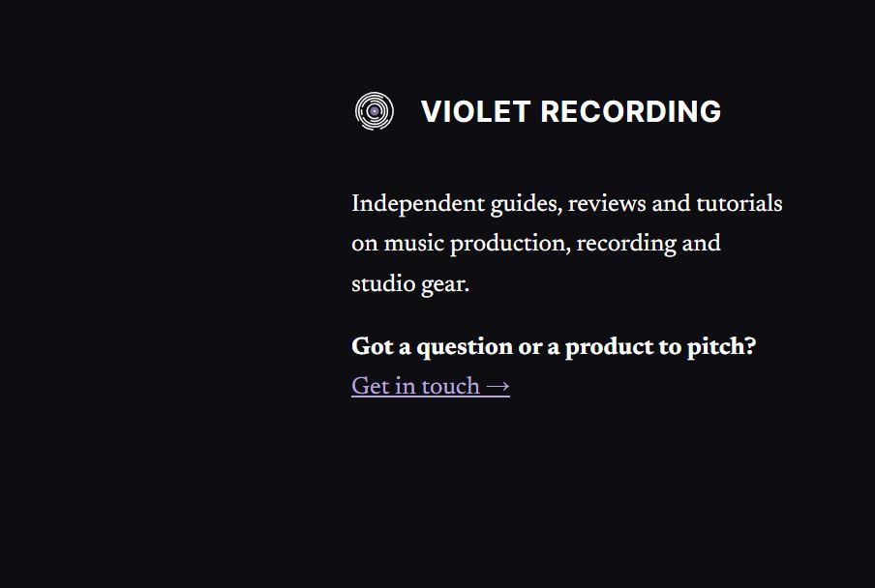This screenshot has width=875, height=588.
Task: Click the word VIOLET in the header
Action: click(x=475, y=111)
